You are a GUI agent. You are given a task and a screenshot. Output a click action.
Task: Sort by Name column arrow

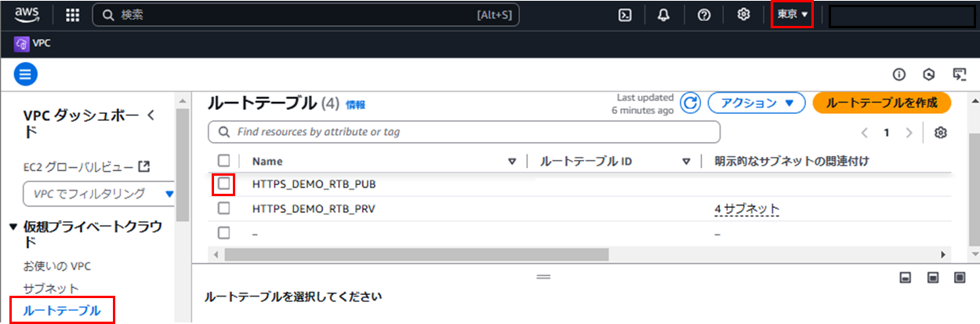pyautogui.click(x=512, y=162)
